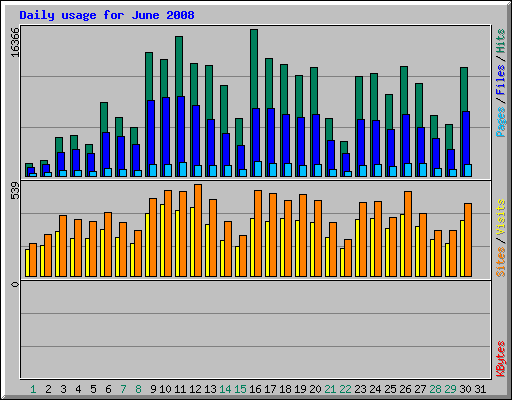This screenshot has height=400, width=512.
Task: Click weekend day 21 on the axis
Action: 330,389
